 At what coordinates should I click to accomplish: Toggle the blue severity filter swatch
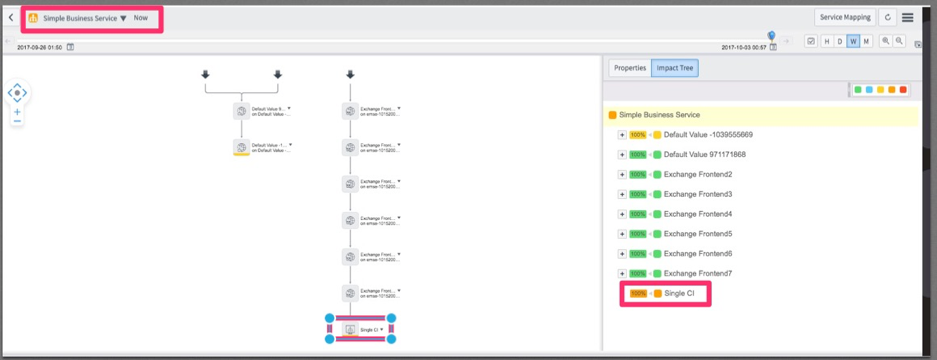point(869,90)
